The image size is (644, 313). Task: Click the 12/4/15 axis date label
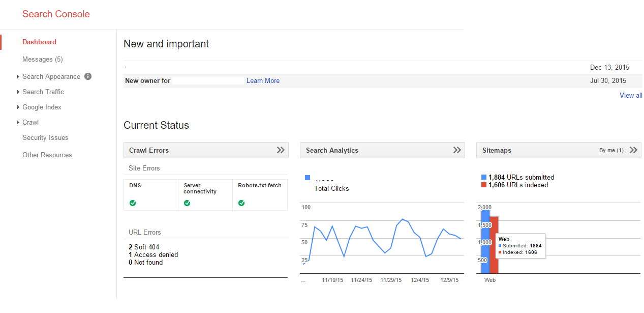click(420, 280)
